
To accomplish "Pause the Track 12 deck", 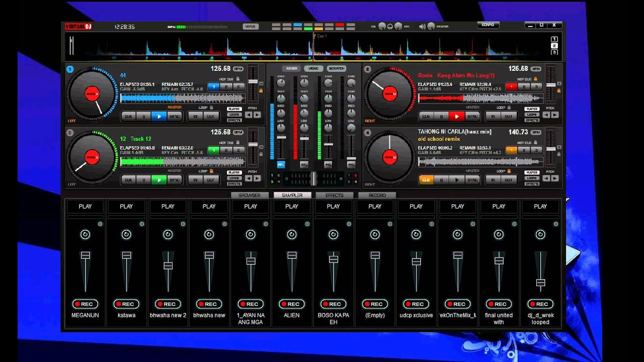I will pyautogui.click(x=144, y=179).
